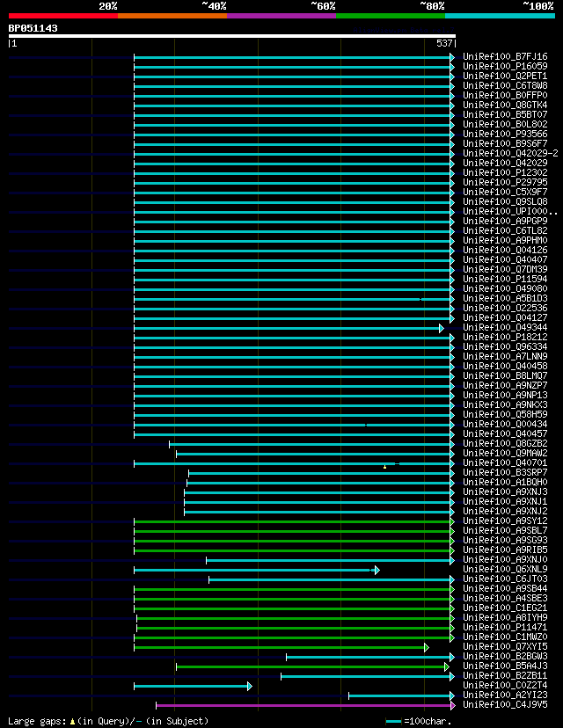Open UniRef100_Q8GTK4 entry
This screenshot has height=728, width=563.
pos(505,105)
